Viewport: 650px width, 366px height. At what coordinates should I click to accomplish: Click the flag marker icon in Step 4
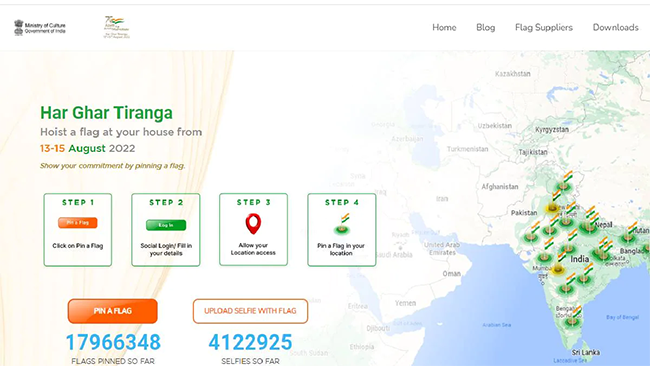tap(342, 224)
